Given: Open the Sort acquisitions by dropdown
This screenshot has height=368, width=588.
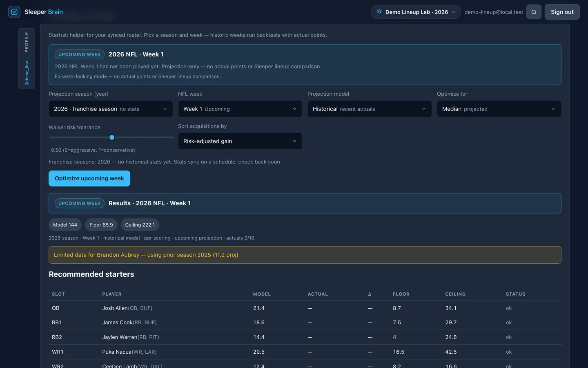Looking at the screenshot, I should pos(240,141).
